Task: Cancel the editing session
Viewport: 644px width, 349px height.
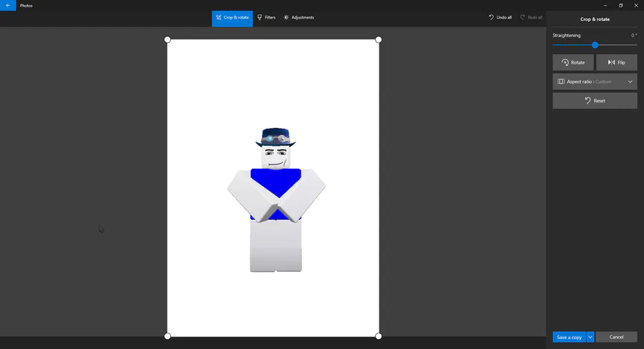Action: tap(616, 337)
